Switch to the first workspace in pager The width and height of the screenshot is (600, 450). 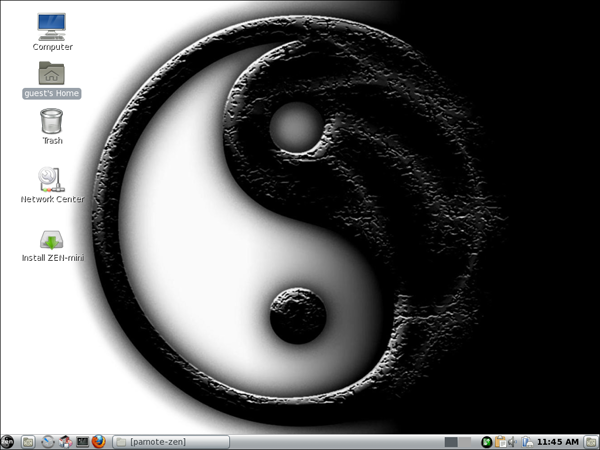451,441
